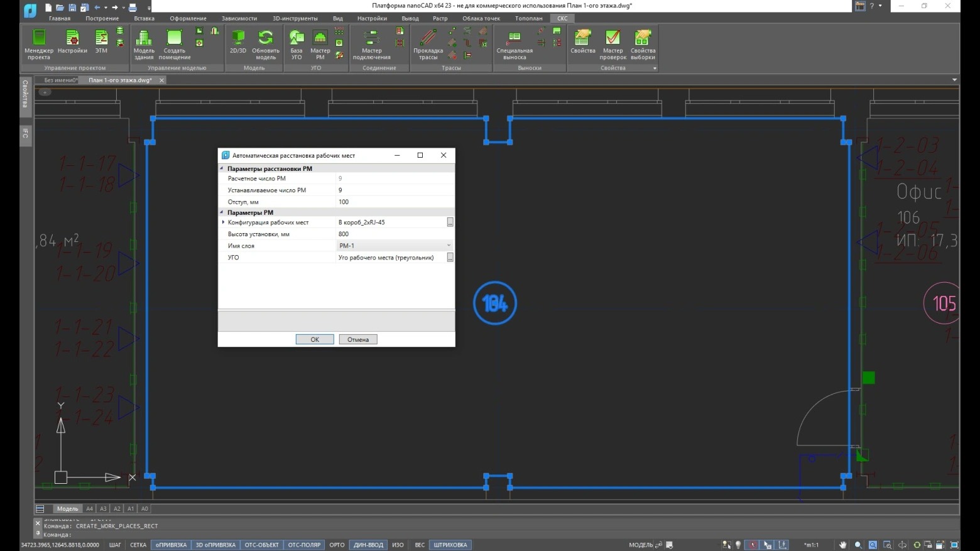Click OK in the dialog

(x=315, y=339)
